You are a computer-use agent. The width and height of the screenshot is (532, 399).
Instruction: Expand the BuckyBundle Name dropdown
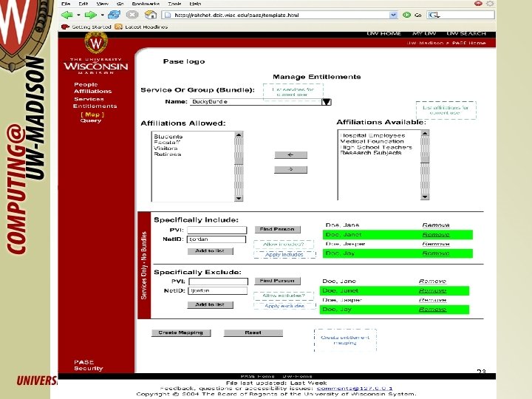pos(326,102)
